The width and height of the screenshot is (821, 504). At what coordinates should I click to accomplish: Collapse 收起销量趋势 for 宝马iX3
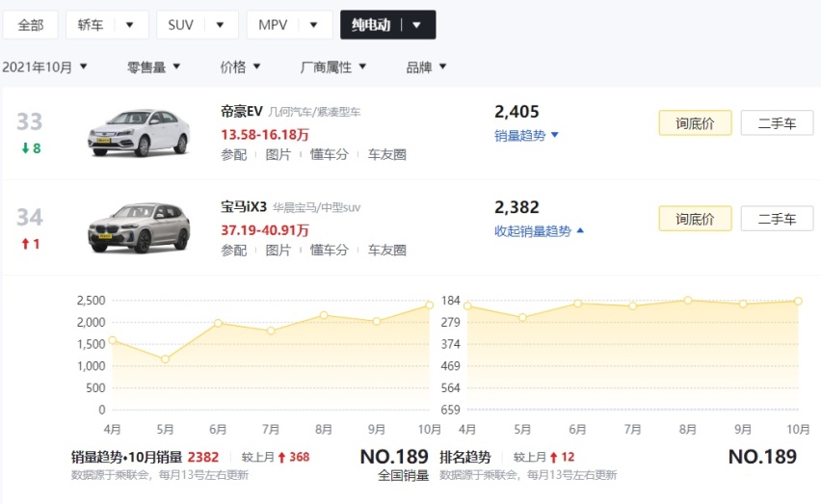tap(539, 231)
